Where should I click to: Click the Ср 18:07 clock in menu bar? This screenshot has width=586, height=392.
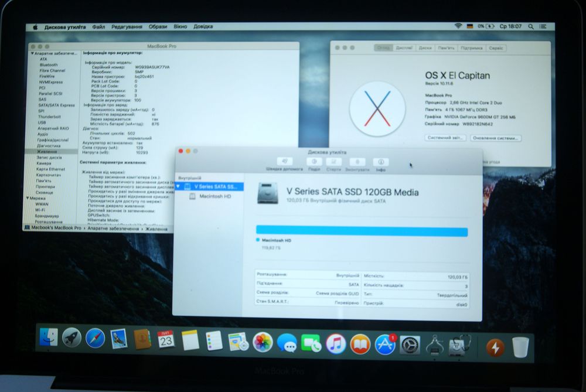pyautogui.click(x=510, y=26)
